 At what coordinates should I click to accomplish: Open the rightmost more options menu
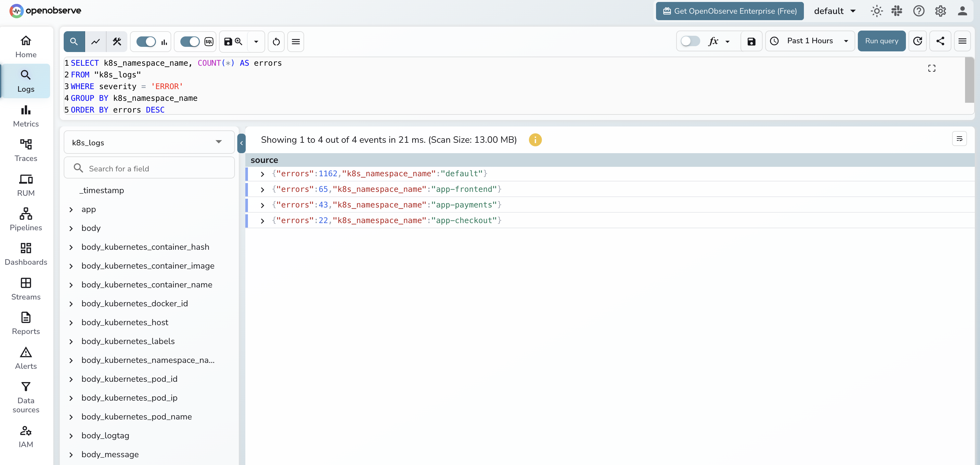click(962, 41)
